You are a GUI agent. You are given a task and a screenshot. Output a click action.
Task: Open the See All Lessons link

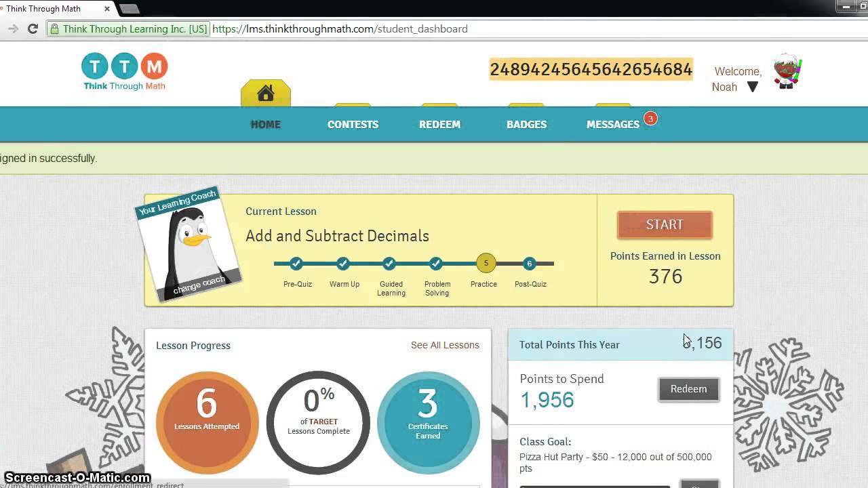click(445, 345)
